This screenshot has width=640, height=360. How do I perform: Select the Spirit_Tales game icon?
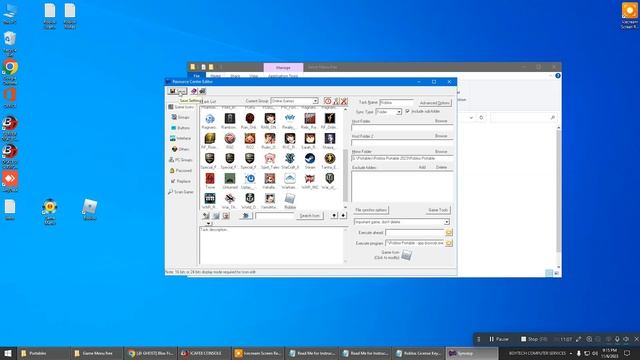270,158
